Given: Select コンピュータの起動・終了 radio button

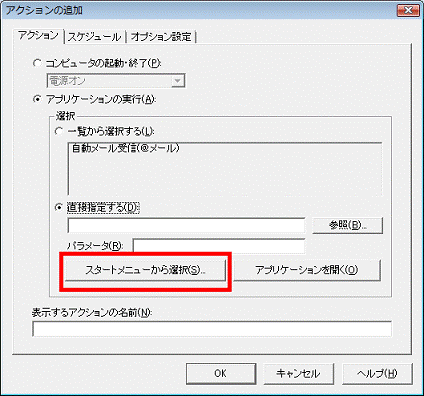Looking at the screenshot, I should 37,63.
